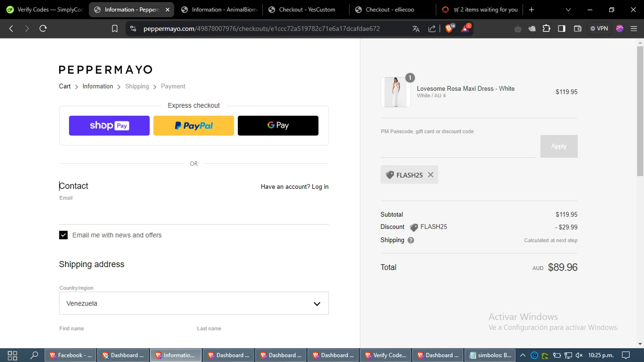Viewport: 644px width, 362px height.
Task: Open the network tray icon
Action: [568, 355]
